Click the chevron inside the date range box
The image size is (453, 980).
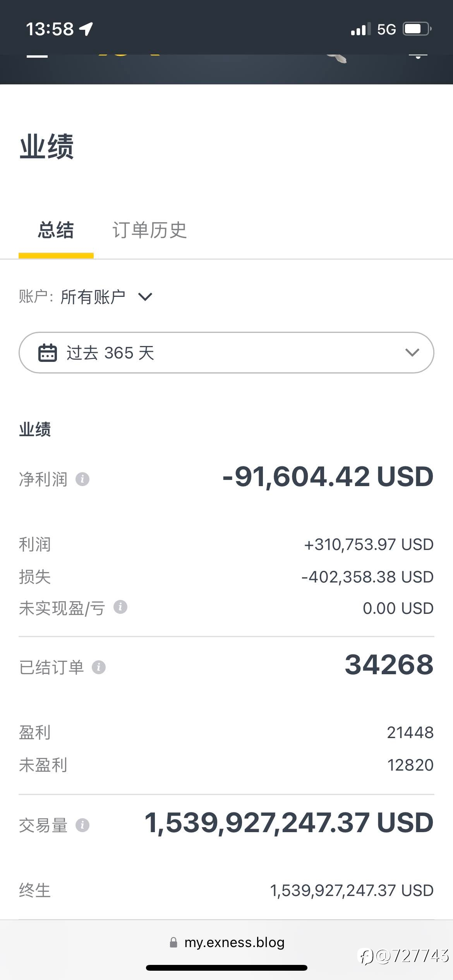pos(412,353)
